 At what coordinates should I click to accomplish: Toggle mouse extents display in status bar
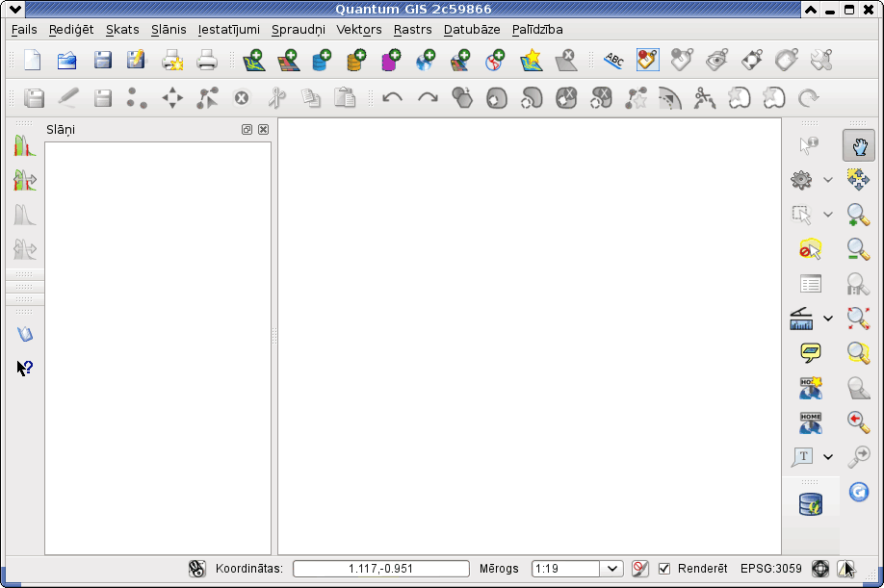click(196, 569)
